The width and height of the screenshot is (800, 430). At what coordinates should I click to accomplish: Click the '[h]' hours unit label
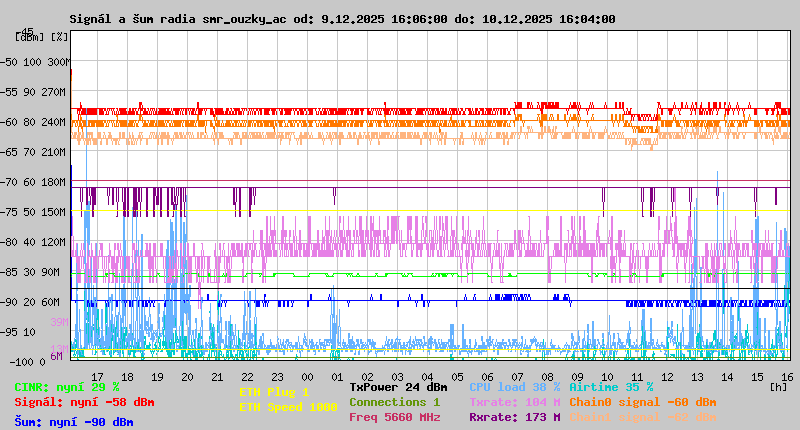(779, 386)
